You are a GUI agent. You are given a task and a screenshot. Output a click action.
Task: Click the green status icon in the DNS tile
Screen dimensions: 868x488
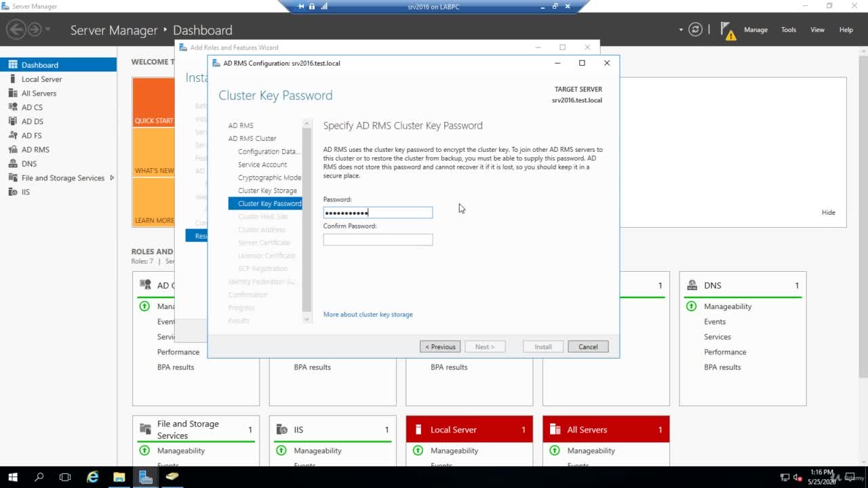(691, 306)
